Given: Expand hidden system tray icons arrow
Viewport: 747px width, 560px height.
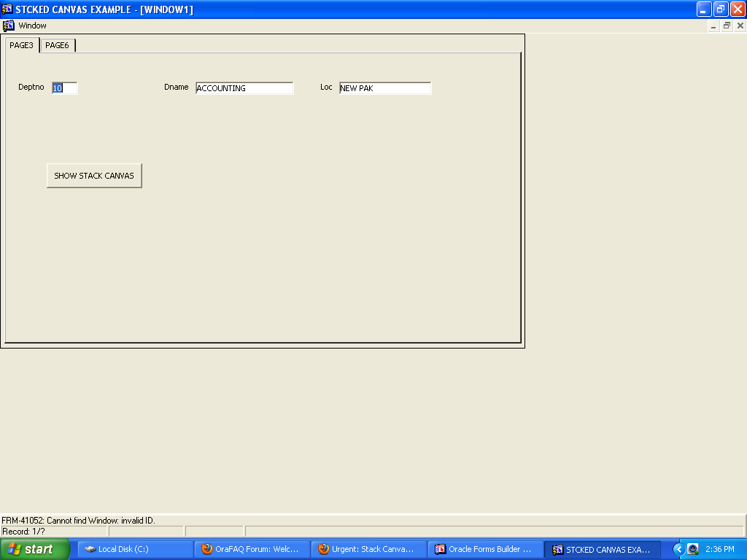Looking at the screenshot, I should point(678,549).
